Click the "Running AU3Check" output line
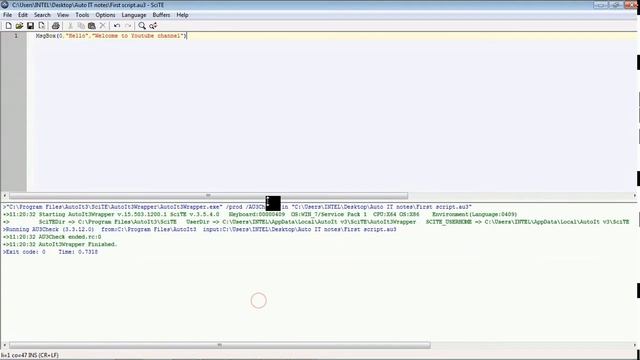Screen dimensions: 640x360 click(200, 229)
